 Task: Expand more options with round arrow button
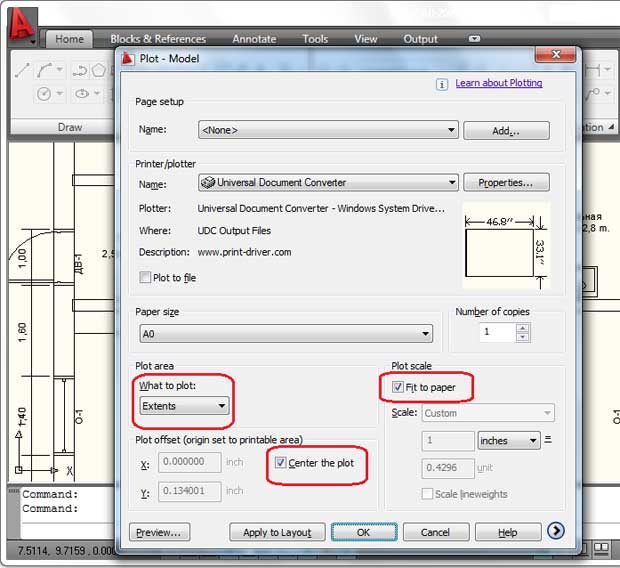coord(556,530)
